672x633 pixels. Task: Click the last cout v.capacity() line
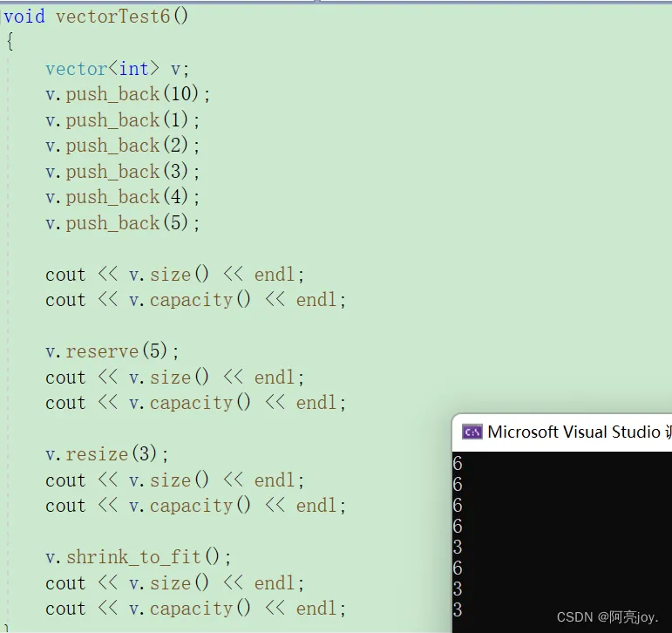click(x=196, y=609)
